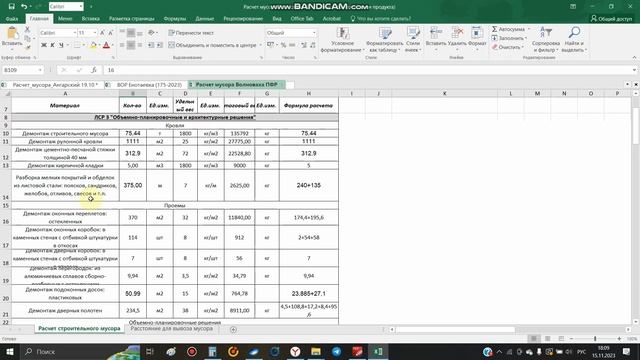This screenshot has width=640, height=360.
Task: Open the font name Calibri dropdown
Action: click(x=75, y=33)
